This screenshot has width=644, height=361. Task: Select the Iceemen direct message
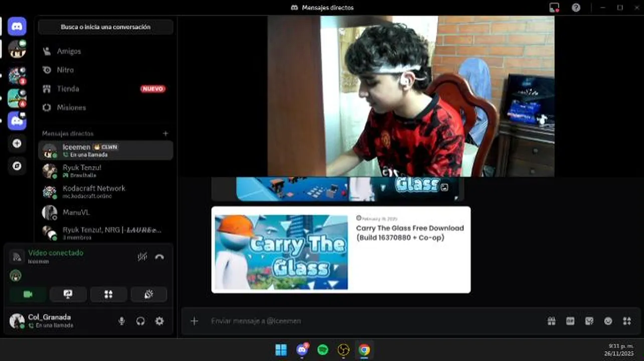pyautogui.click(x=106, y=150)
